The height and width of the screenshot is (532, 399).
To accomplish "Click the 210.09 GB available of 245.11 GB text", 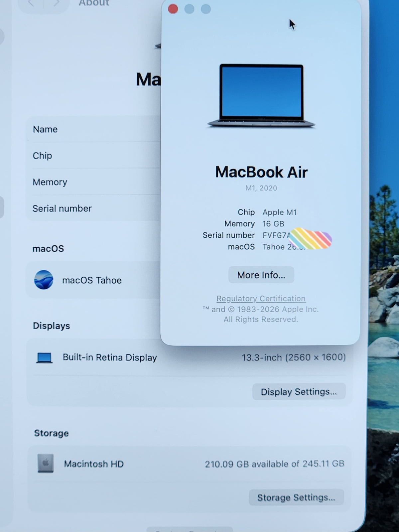I will point(275,464).
